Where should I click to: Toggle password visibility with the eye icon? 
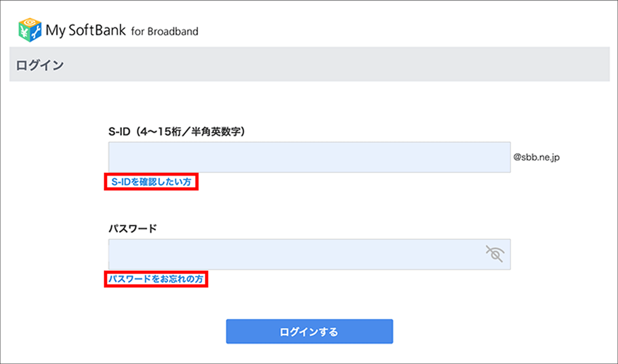click(494, 254)
